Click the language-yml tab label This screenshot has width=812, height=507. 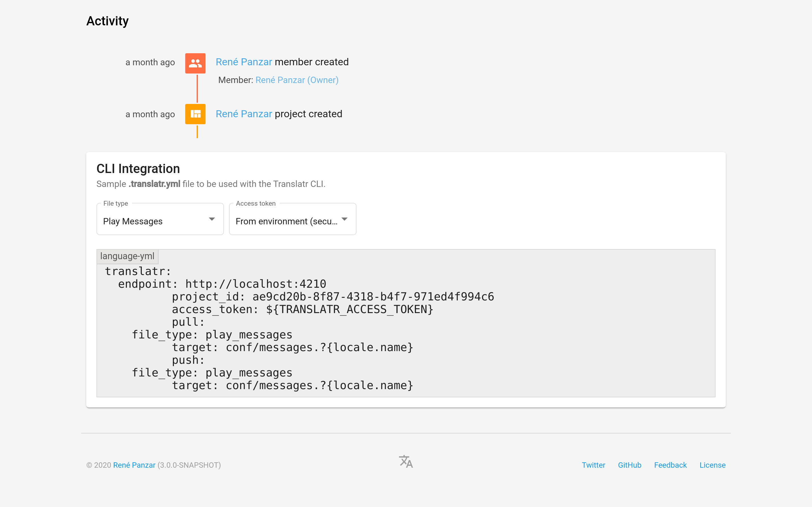(x=128, y=256)
